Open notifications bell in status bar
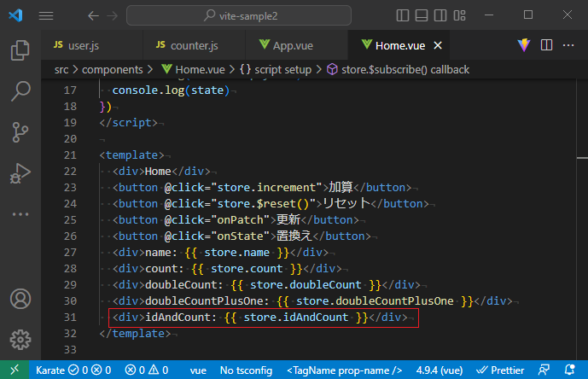 pos(569,370)
